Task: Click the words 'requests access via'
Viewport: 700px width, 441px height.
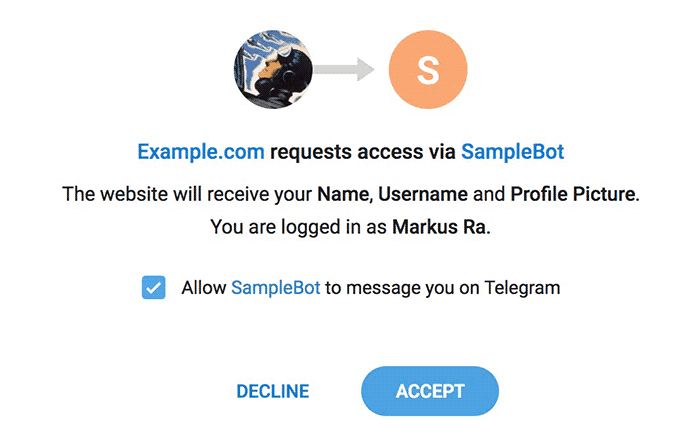Action: pyautogui.click(x=362, y=152)
